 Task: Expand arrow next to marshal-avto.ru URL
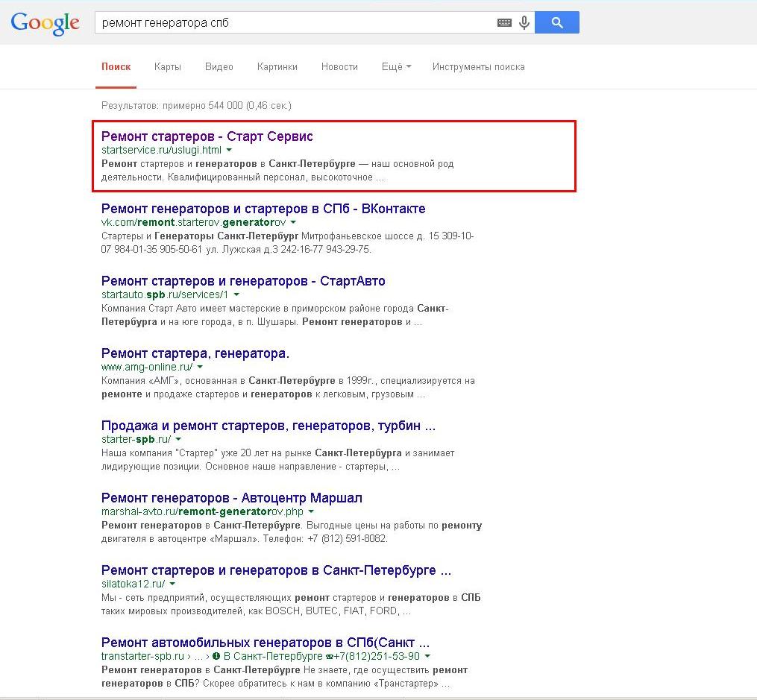[311, 512]
